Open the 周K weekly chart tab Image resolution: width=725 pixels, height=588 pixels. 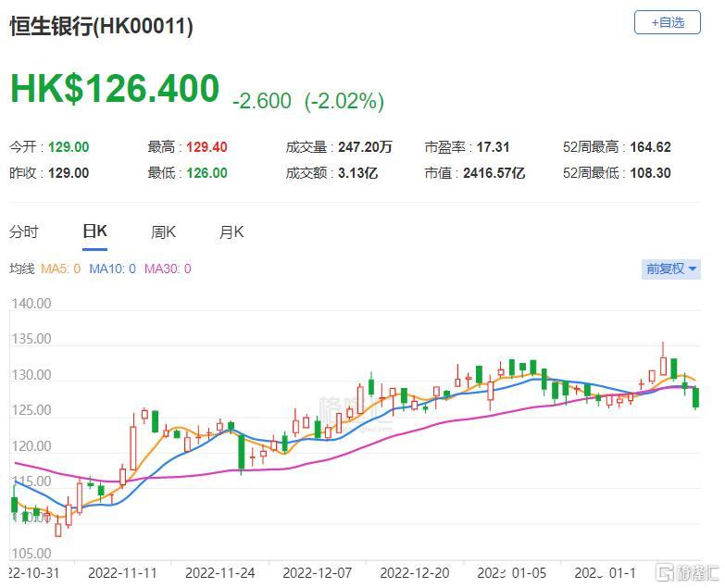click(163, 231)
